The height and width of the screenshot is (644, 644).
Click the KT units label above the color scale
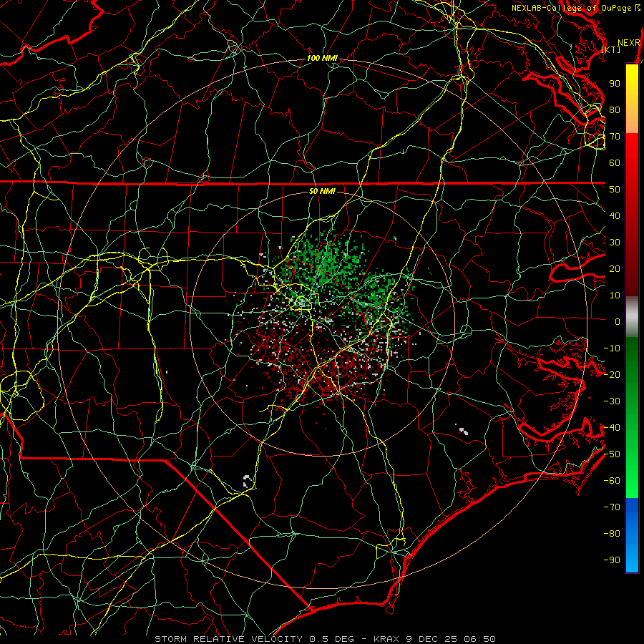[611, 49]
